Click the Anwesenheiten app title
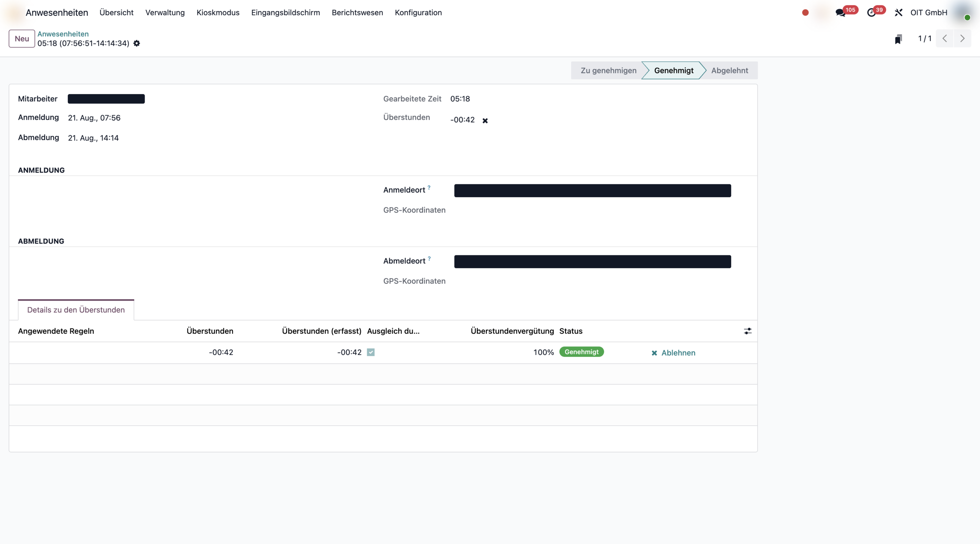The width and height of the screenshot is (980, 544). click(x=57, y=13)
